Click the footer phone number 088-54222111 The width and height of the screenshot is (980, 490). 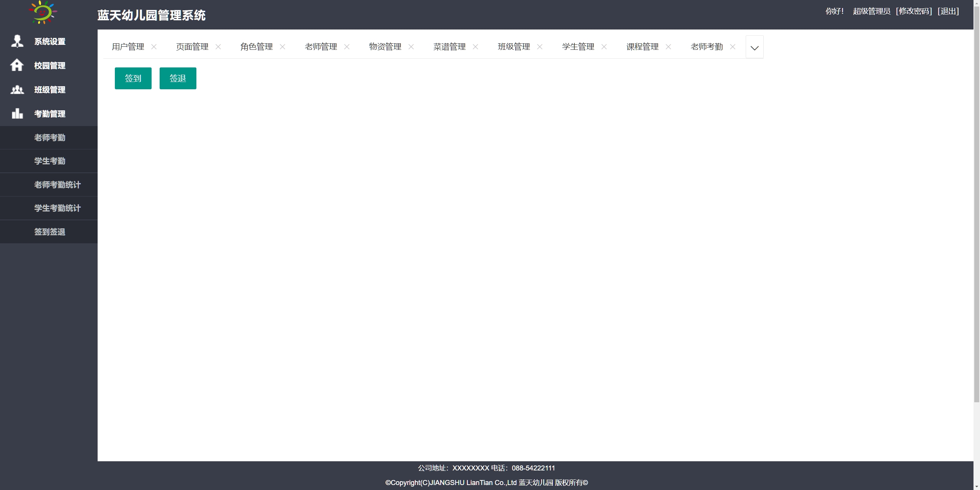533,468
